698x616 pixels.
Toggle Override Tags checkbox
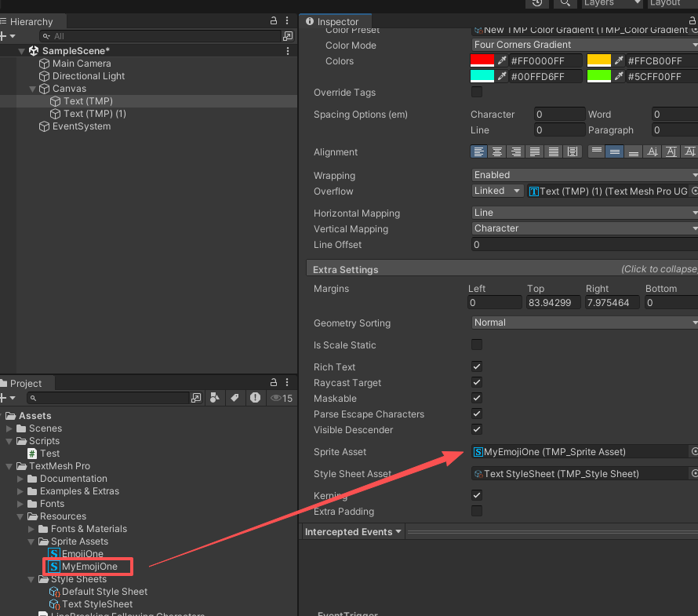pos(477,92)
